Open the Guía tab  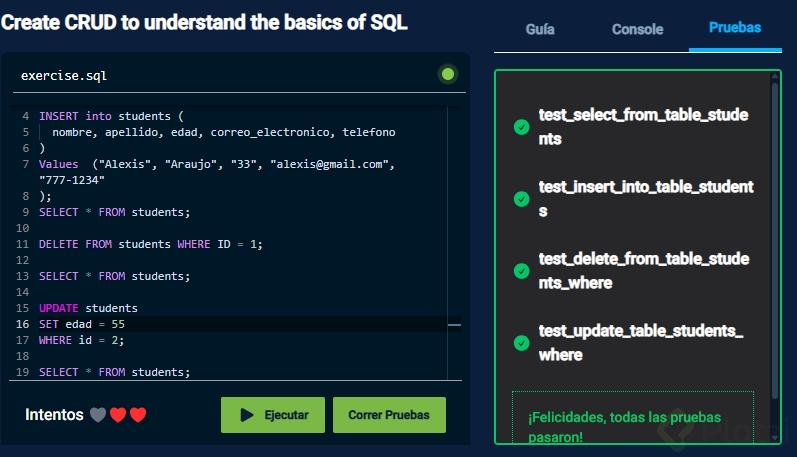pyautogui.click(x=540, y=29)
